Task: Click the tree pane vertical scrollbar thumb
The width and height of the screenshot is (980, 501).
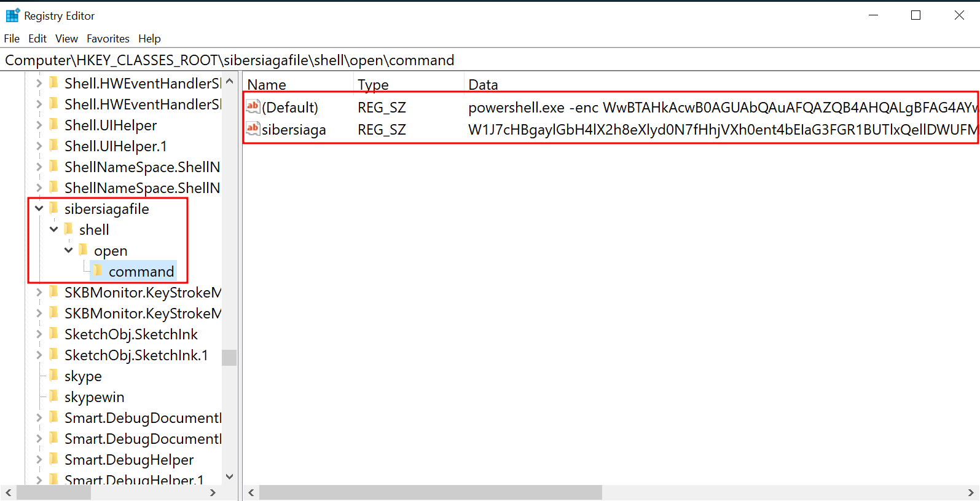Action: [x=229, y=357]
